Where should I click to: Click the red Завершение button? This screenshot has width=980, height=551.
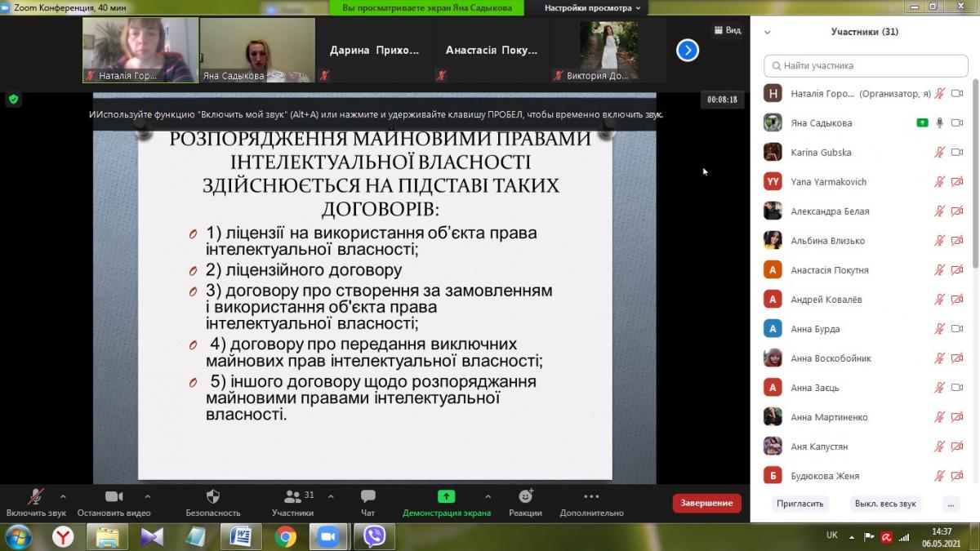[x=706, y=503]
